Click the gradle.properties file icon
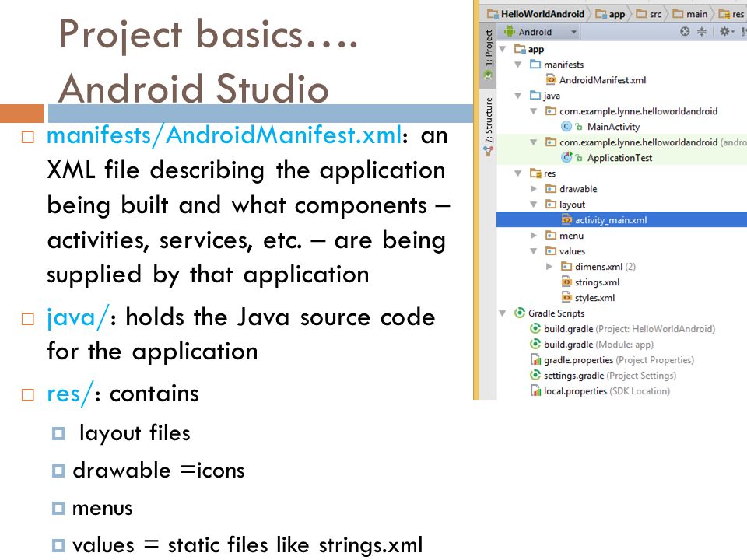Screen dimensions: 747x560 point(535,359)
